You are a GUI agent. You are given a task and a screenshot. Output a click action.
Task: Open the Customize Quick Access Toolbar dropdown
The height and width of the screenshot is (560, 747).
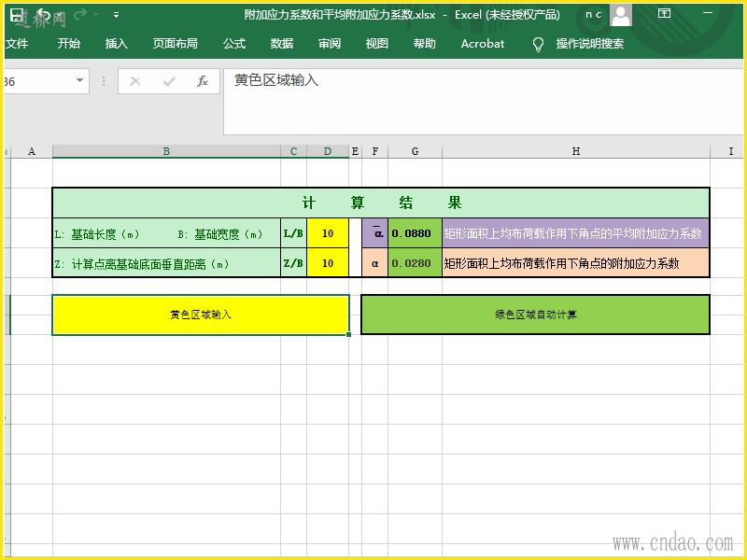click(x=116, y=15)
